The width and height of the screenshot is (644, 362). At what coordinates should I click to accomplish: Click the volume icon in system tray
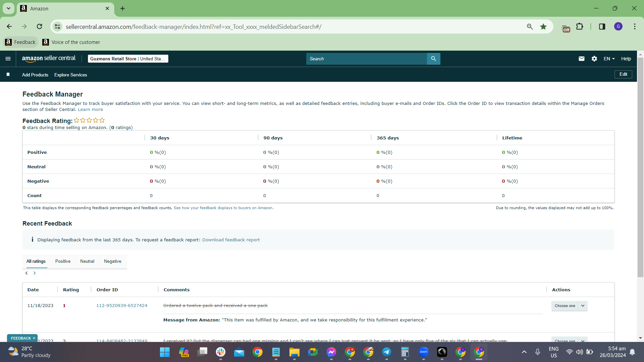click(x=579, y=352)
